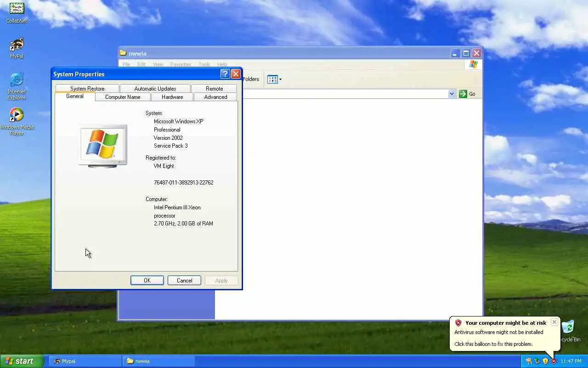The height and width of the screenshot is (368, 588).
Task: Click the Windows XP monitor logo image
Action: tap(103, 146)
